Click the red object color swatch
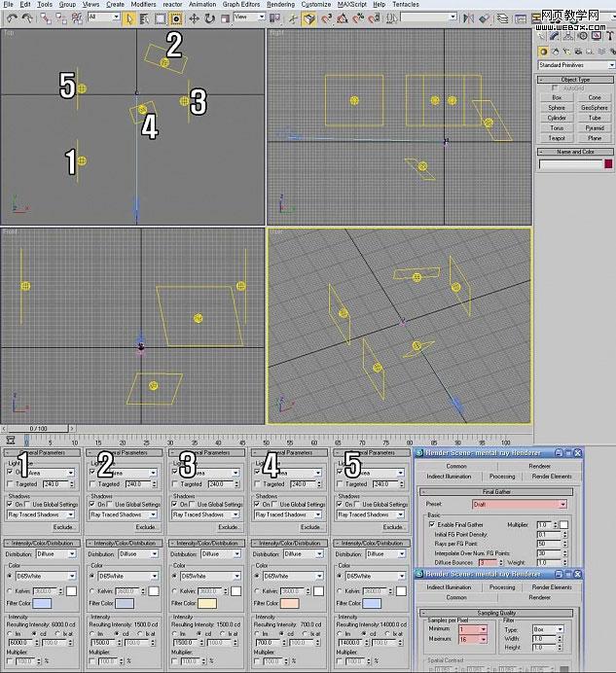The height and width of the screenshot is (673, 616). tap(608, 164)
